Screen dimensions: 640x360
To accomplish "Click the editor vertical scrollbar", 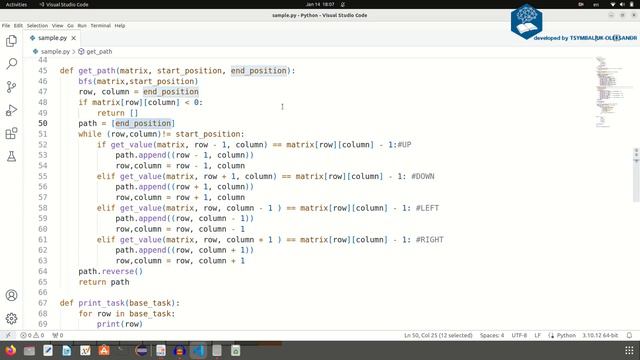I will click(636, 176).
